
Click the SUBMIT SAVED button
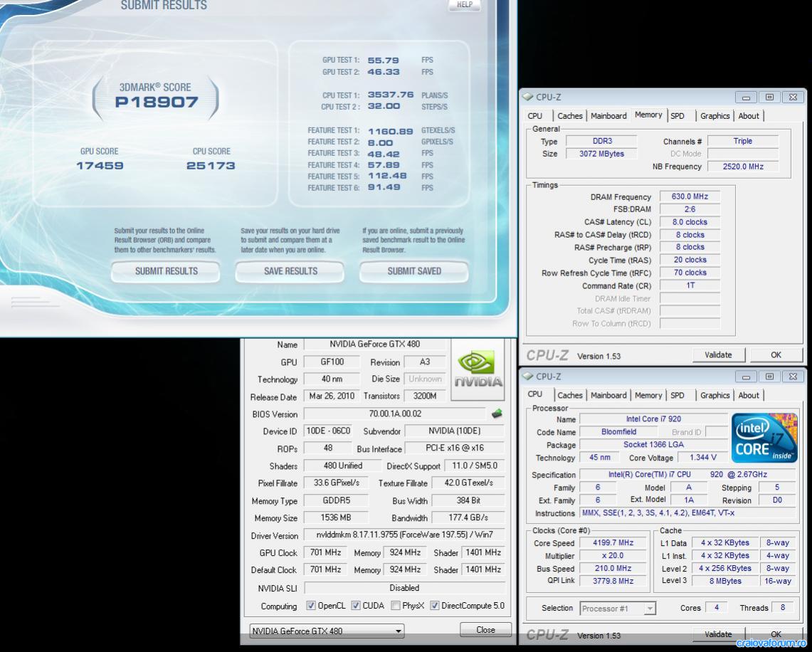(414, 271)
